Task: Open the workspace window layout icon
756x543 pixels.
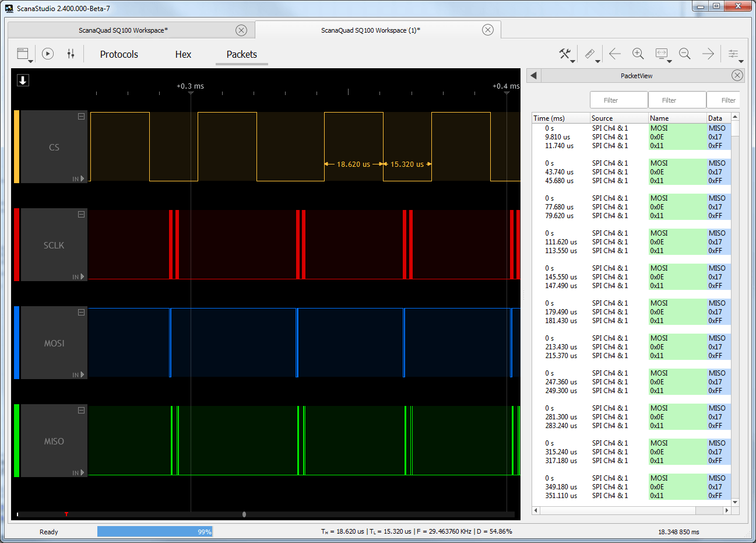Action: point(22,54)
